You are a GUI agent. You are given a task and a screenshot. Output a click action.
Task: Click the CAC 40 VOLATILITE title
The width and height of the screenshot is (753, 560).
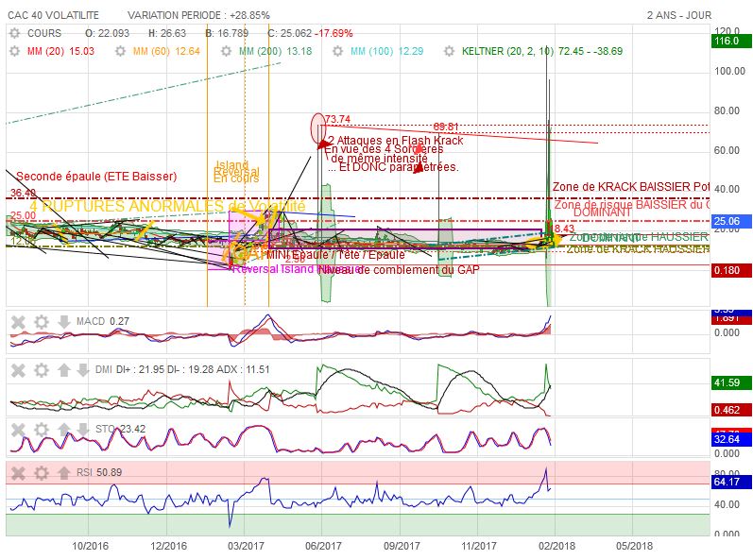[x=53, y=15]
